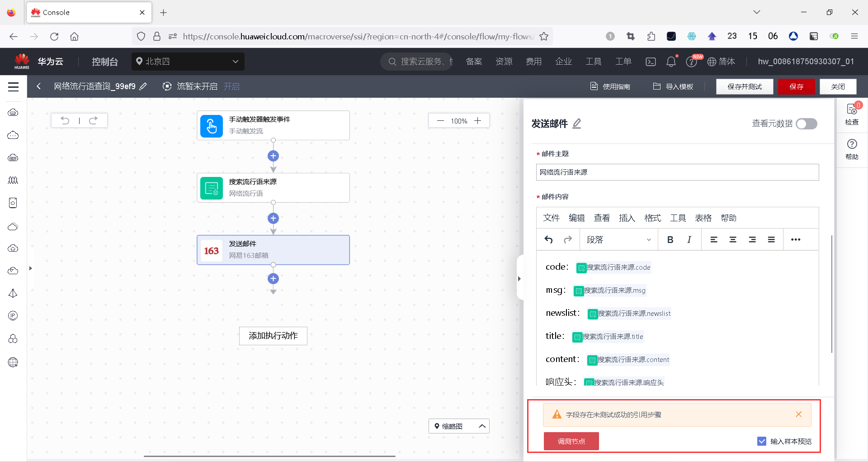
Task: Open the help center question icon in header
Action: (x=691, y=62)
